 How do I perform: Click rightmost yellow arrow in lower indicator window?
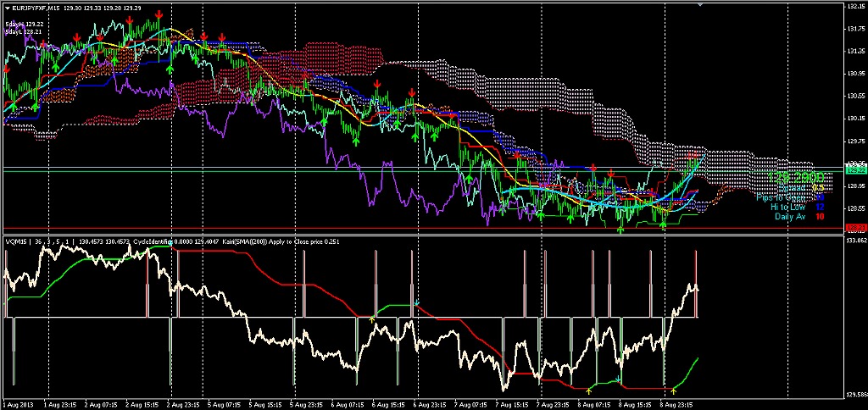(673, 391)
